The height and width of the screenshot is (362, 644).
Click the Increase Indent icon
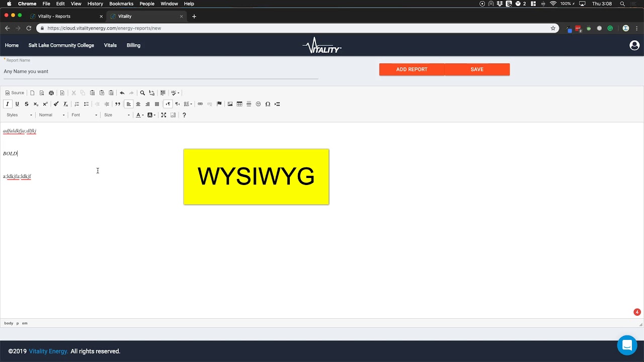click(x=107, y=104)
